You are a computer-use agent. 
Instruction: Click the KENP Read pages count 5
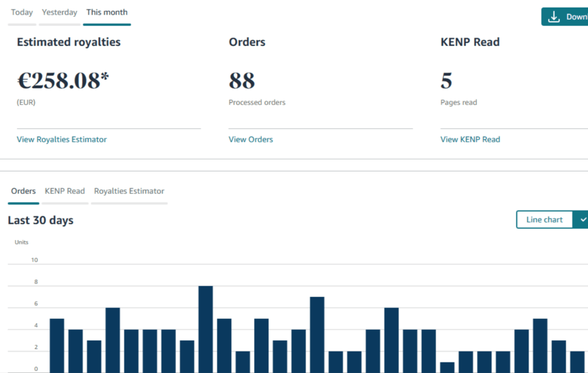tap(446, 81)
